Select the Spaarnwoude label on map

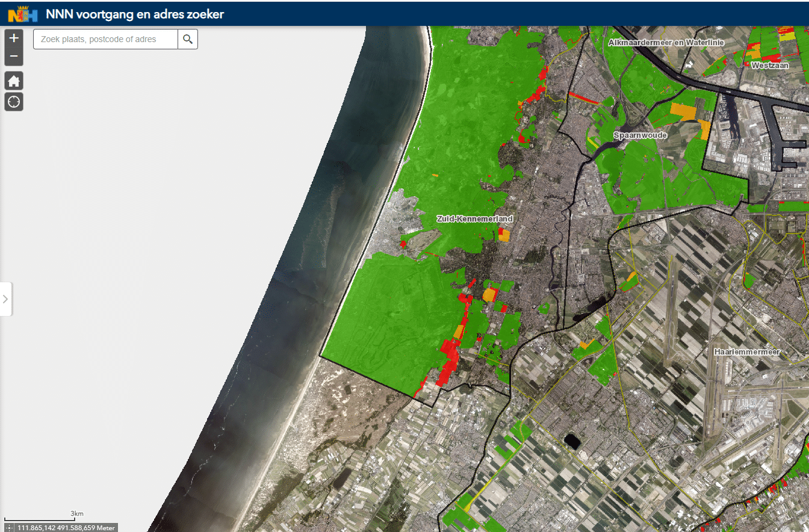pos(640,135)
